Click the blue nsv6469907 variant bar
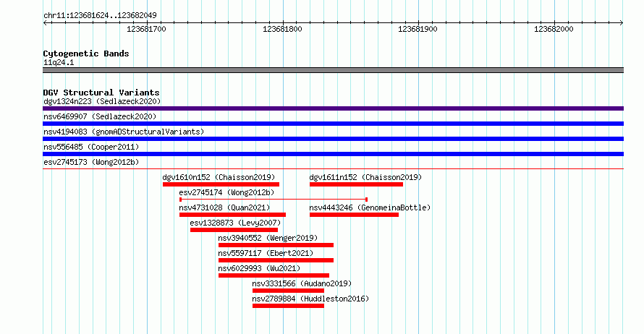The image size is (644, 334). [333, 124]
